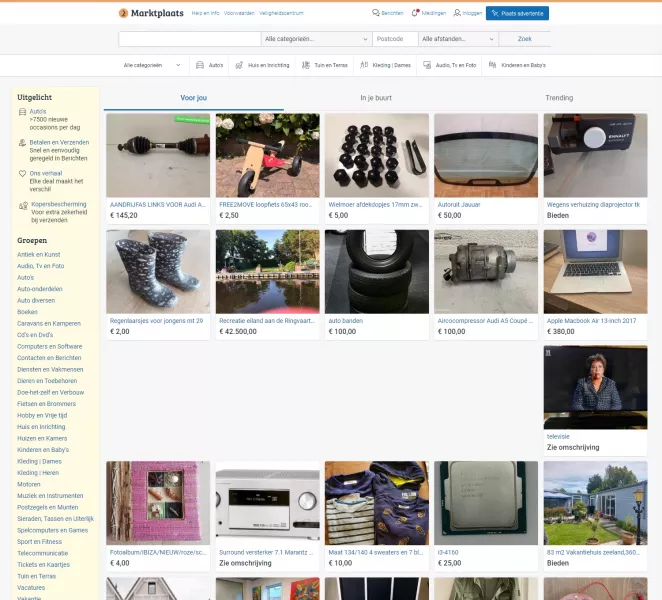Open the Regenlaarsjes voor jongens image

(x=158, y=271)
